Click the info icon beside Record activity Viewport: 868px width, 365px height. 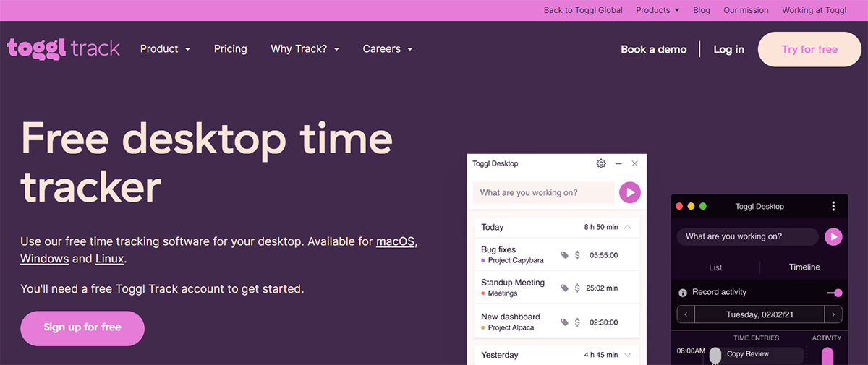pos(682,293)
